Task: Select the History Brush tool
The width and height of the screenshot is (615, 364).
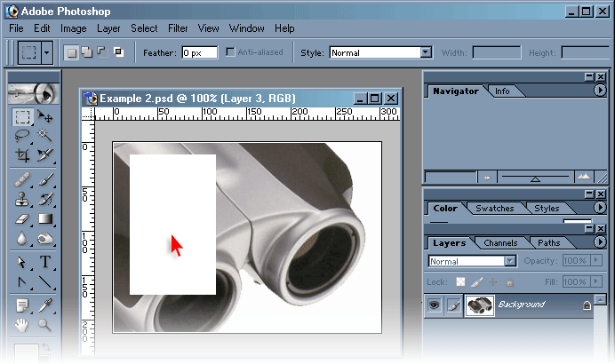Action: 44,199
